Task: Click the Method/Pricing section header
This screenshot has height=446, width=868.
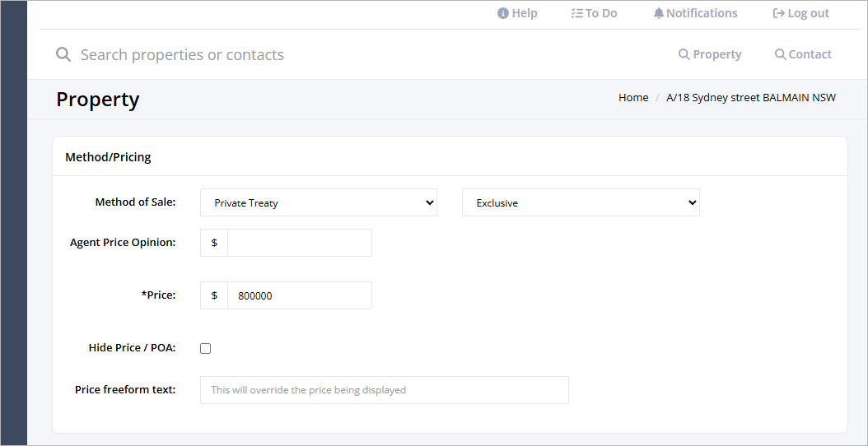Action: tap(108, 157)
